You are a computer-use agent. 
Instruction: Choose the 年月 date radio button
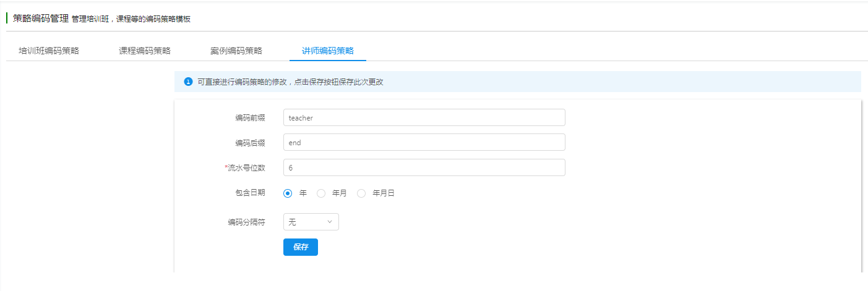click(321, 193)
